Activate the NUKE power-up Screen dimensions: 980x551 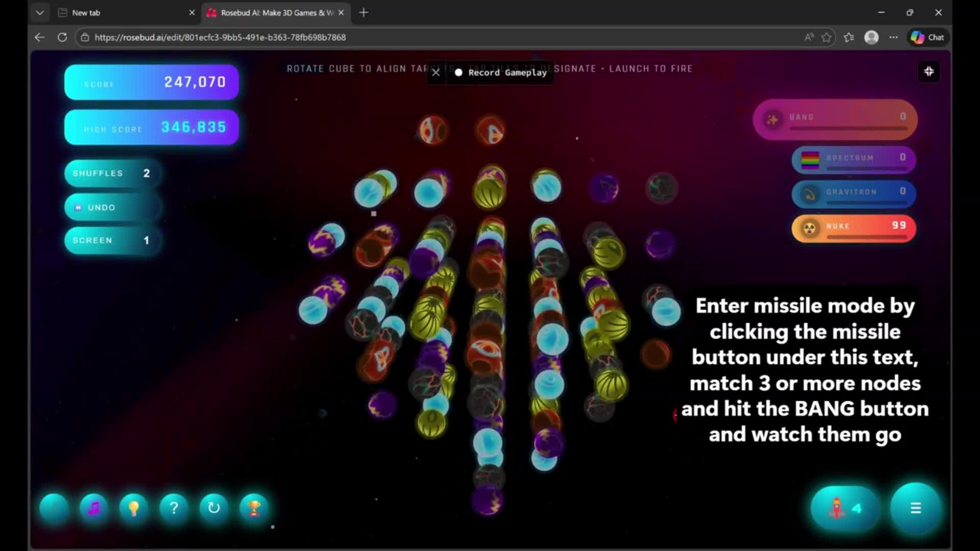pos(853,228)
